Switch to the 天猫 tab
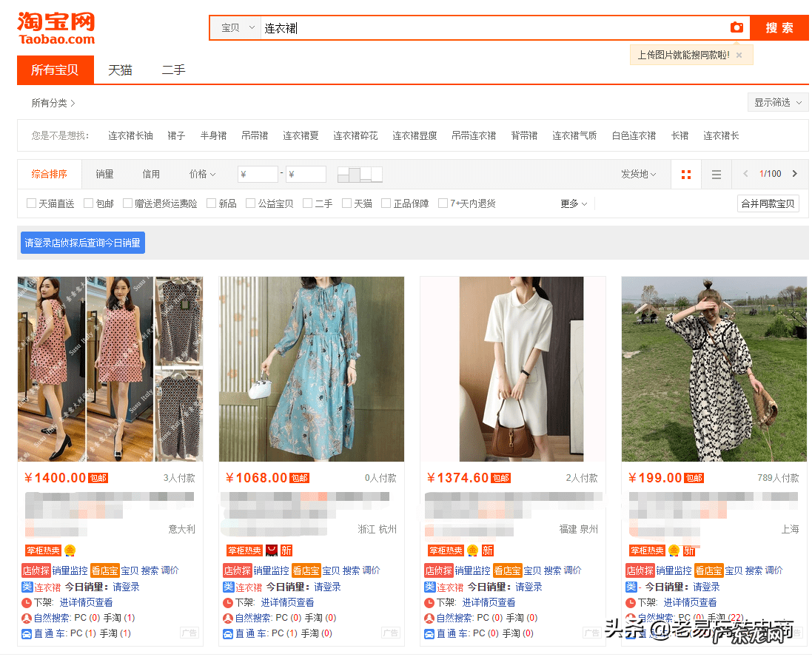The width and height of the screenshot is (812, 657). click(x=121, y=70)
